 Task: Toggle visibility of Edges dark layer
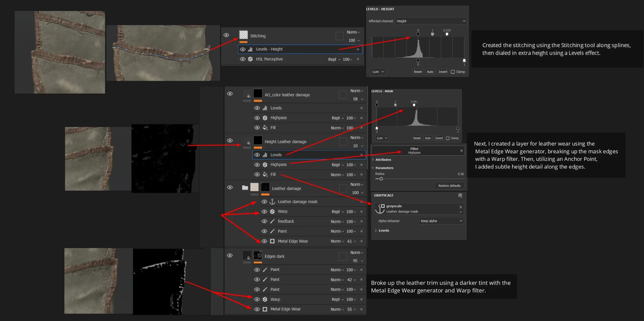pos(230,255)
